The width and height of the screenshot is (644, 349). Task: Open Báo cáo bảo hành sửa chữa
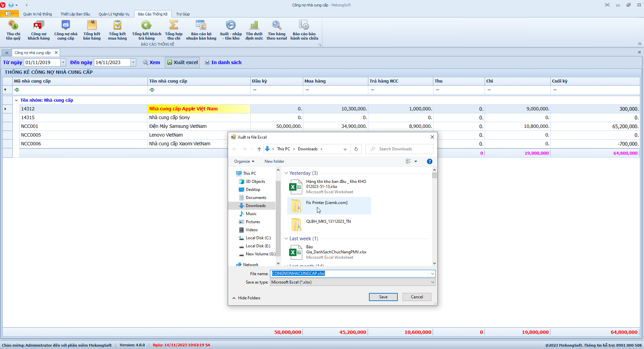(x=304, y=30)
